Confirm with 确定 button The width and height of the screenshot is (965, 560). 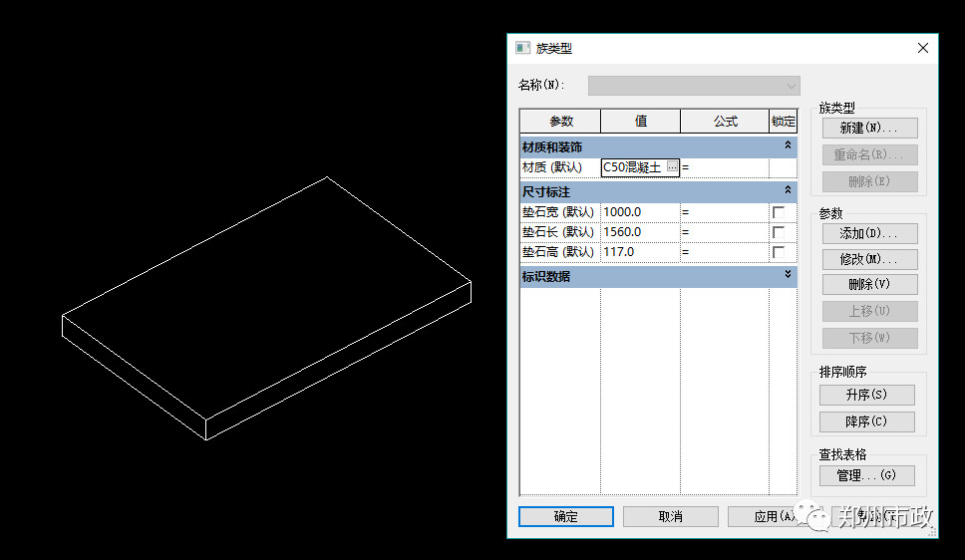565,517
